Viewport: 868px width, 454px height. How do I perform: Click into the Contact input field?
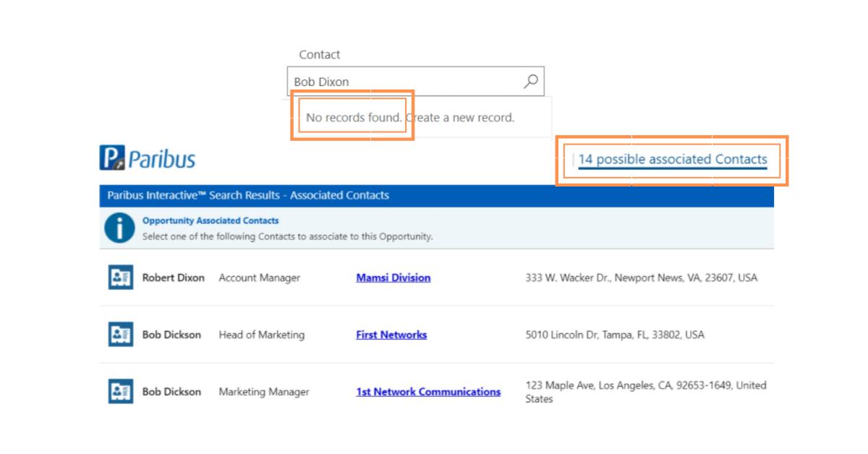click(x=415, y=82)
